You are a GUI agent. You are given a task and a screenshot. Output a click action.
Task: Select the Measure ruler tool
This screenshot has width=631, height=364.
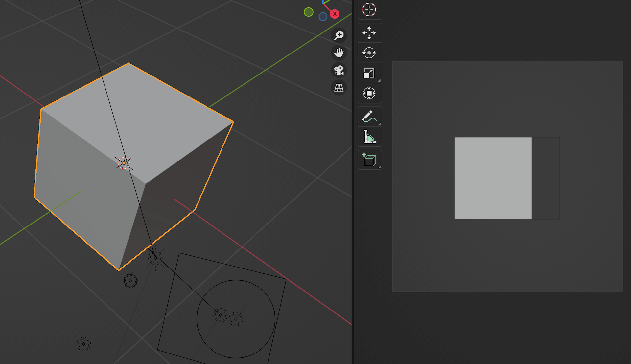[x=369, y=137]
